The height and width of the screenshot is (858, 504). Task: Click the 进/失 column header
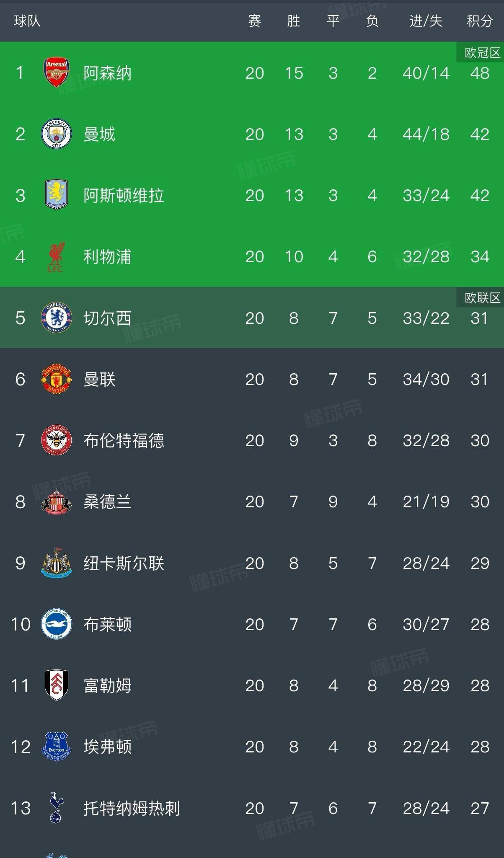tap(426, 21)
